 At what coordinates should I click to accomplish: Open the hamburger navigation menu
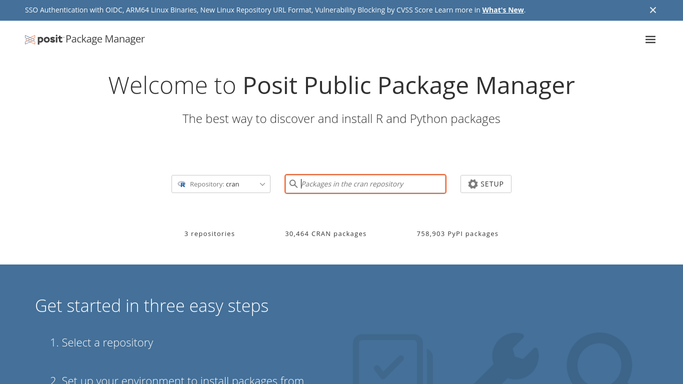[x=650, y=40]
